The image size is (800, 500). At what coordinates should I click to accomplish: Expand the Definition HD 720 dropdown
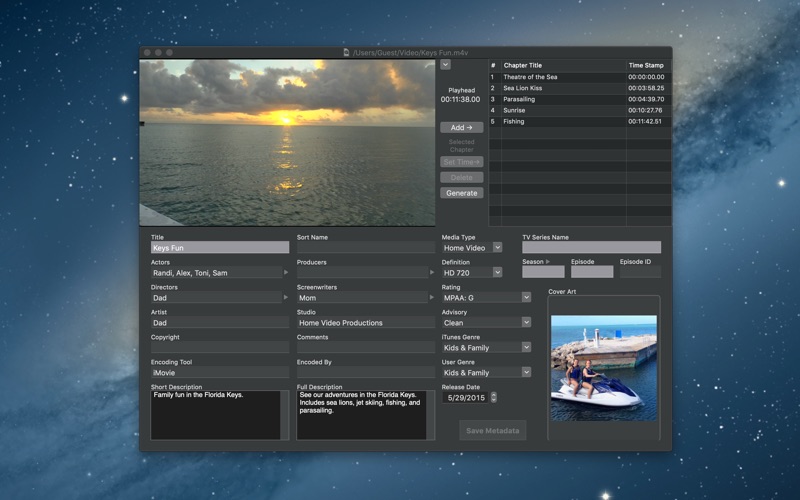[x=471, y=272]
